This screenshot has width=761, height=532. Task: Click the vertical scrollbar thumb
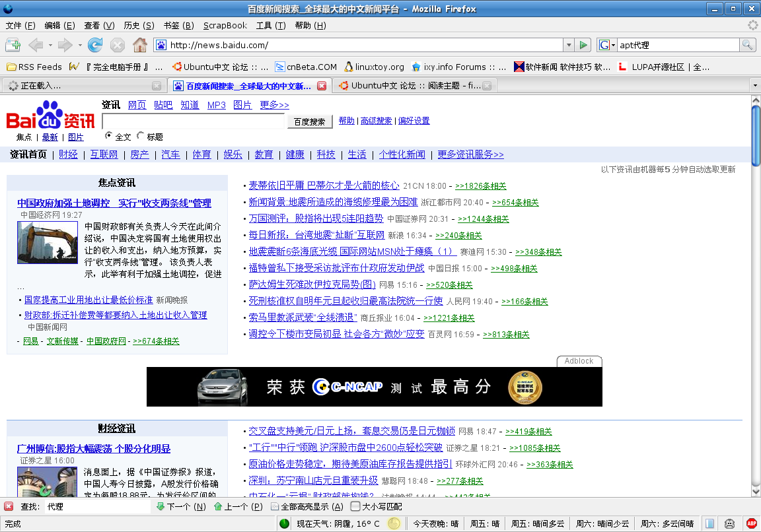pyautogui.click(x=756, y=136)
